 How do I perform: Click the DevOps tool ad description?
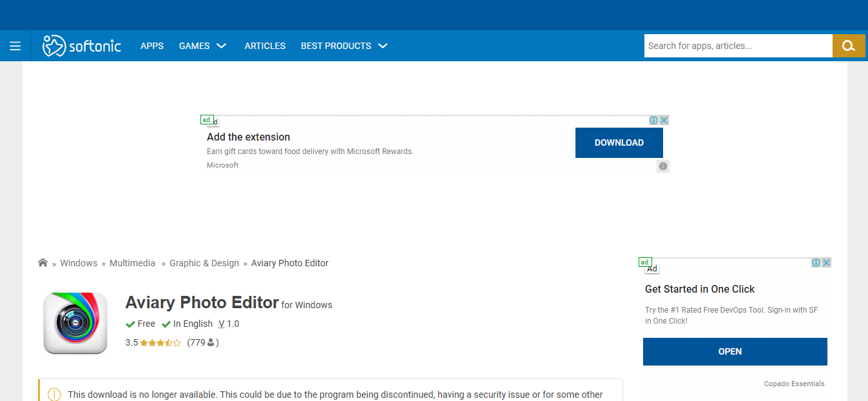[x=731, y=315]
